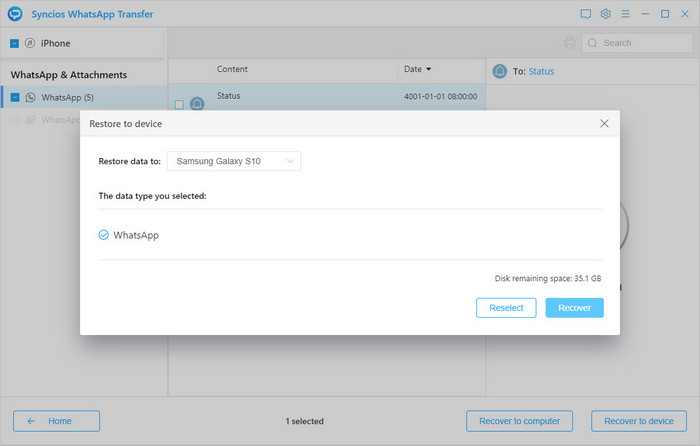This screenshot has height=446, width=700.
Task: Click the Status conversation name in list
Action: pyautogui.click(x=228, y=96)
